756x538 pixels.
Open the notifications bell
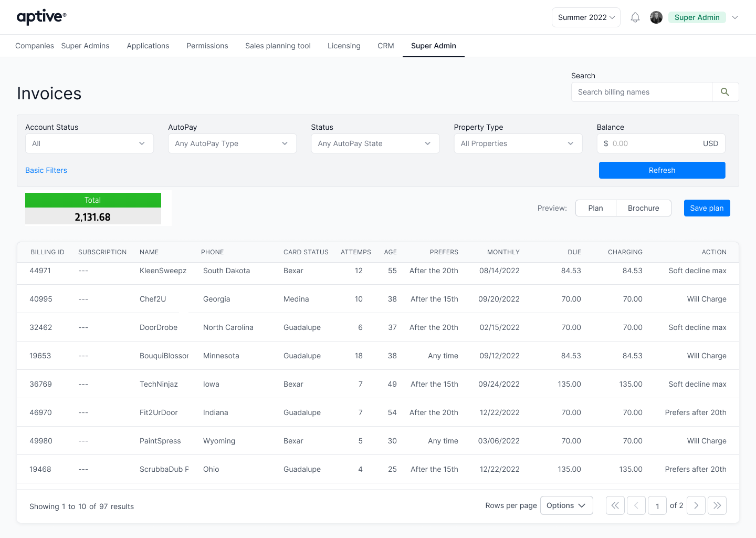[635, 17]
